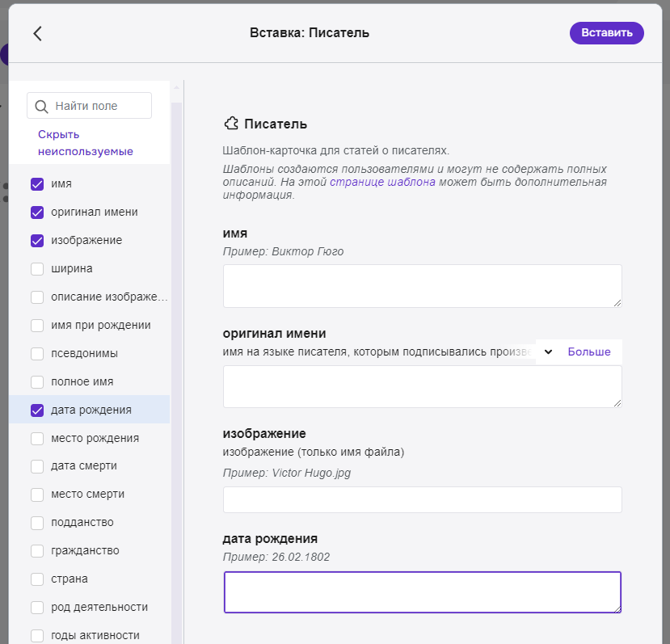670x644 pixels.
Task: Click the field list scrollbar
Action: tap(177, 364)
